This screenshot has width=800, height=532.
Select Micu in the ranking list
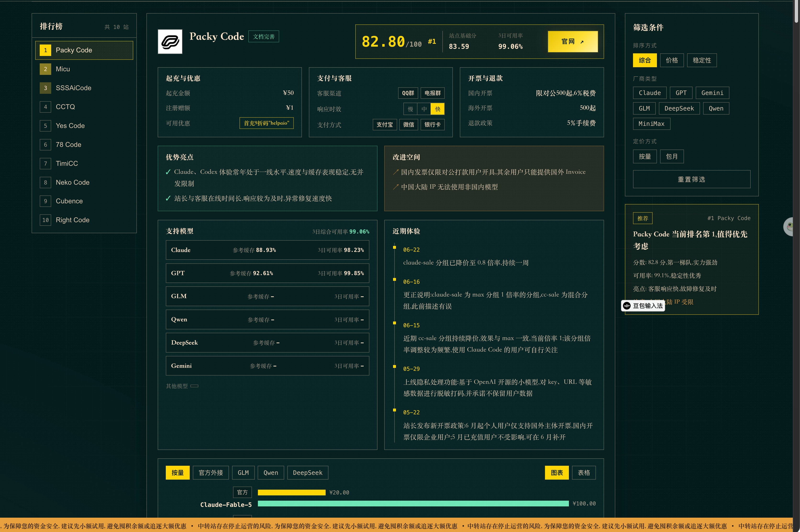84,69
